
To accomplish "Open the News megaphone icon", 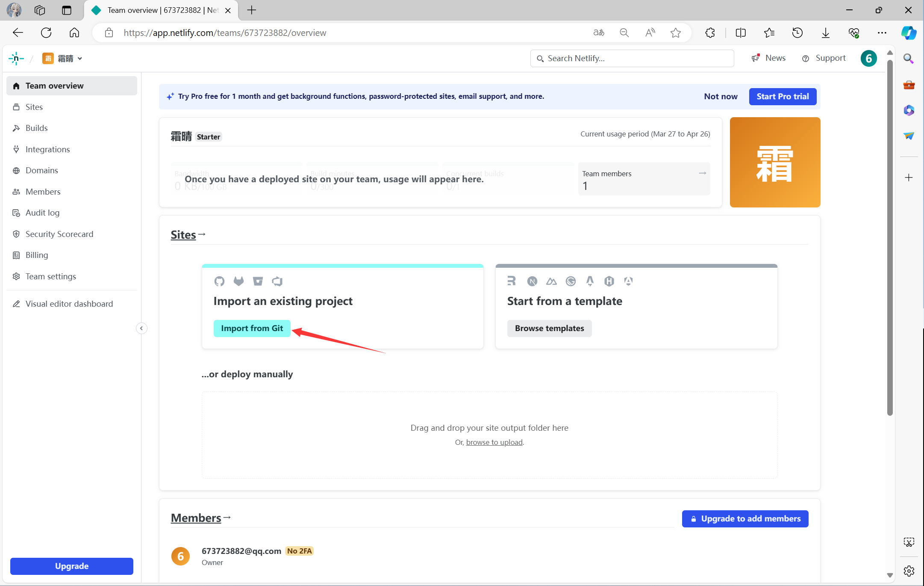I will click(756, 58).
